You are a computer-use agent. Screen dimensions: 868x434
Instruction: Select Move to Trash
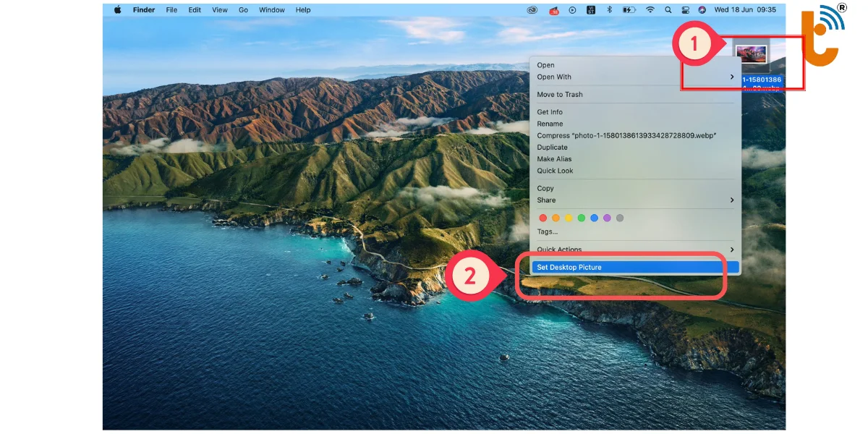pyautogui.click(x=560, y=95)
